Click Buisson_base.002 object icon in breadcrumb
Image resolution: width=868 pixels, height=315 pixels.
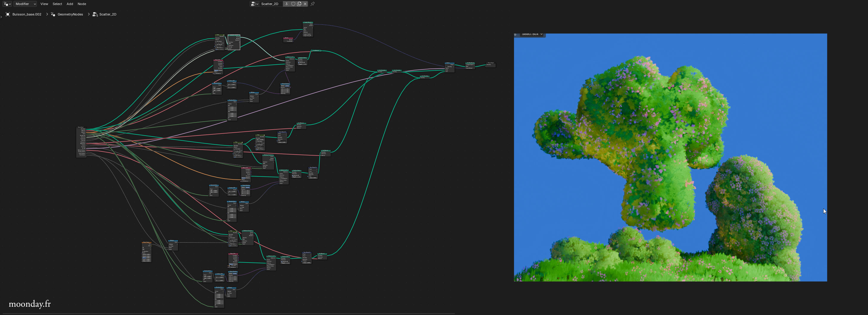(x=8, y=14)
